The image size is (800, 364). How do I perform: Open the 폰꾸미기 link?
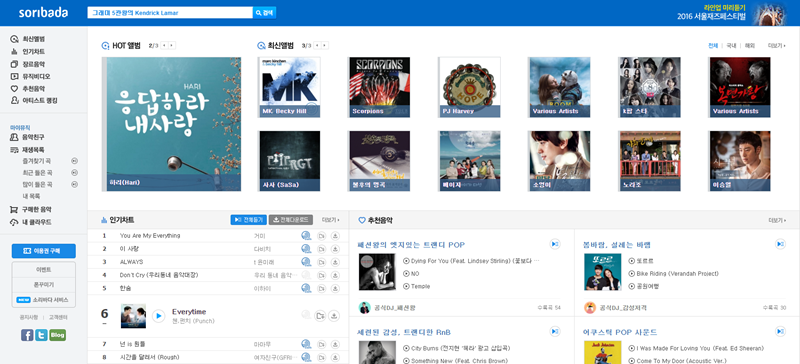43,284
